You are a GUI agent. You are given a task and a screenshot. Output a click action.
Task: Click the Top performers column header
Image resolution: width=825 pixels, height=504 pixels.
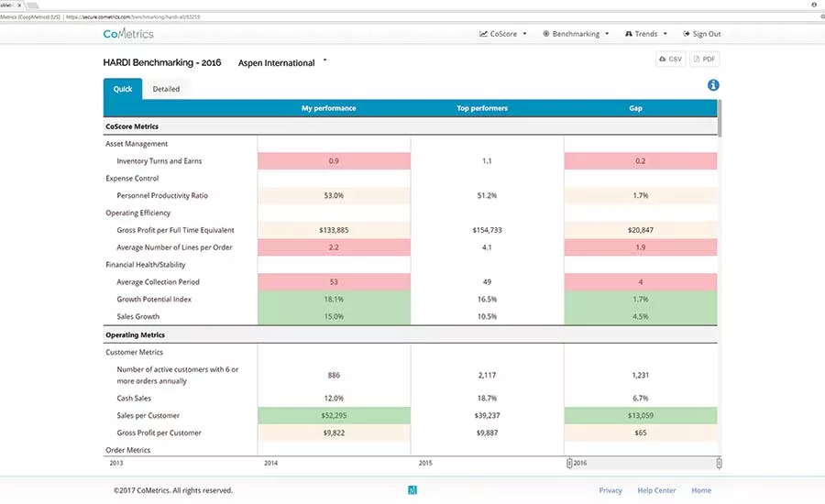[482, 108]
